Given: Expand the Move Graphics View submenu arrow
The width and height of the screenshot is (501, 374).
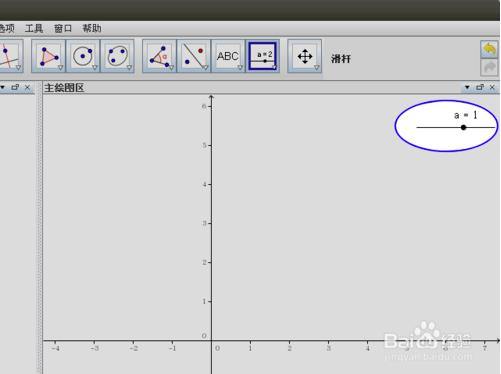Looking at the screenshot, I should (x=317, y=68).
